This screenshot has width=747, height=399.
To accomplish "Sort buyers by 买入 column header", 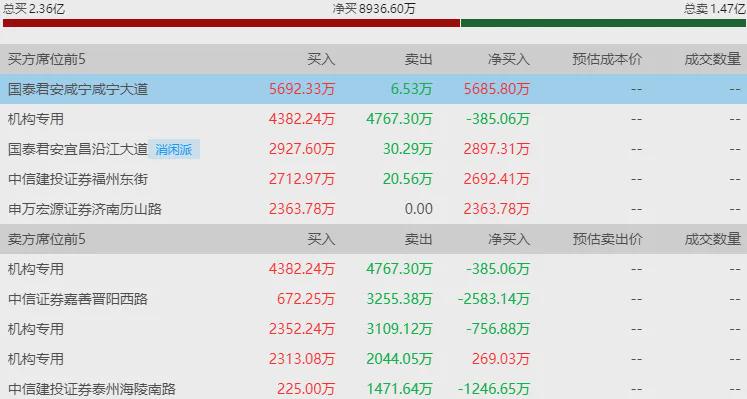I will 321,59.
